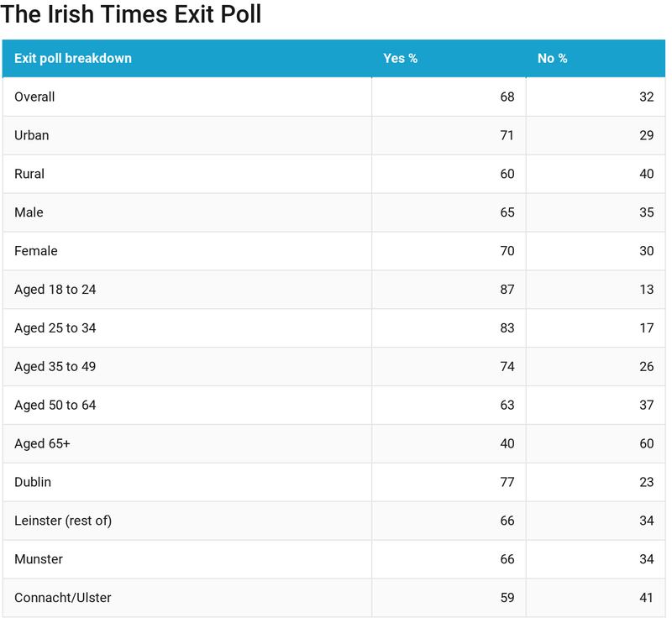The width and height of the screenshot is (672, 644).
Task: Select the 'Leinster (rest of)' row label
Action: 63,521
